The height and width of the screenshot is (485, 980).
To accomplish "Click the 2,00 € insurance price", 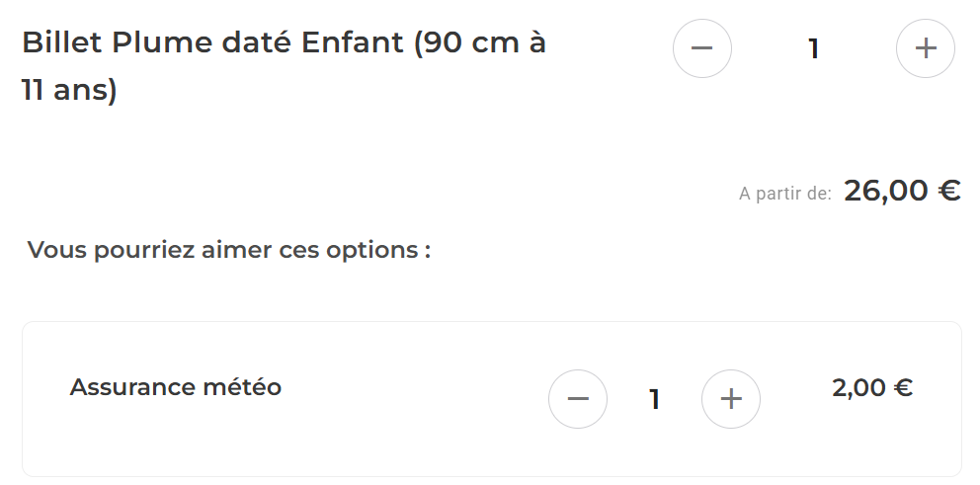I will click(871, 388).
